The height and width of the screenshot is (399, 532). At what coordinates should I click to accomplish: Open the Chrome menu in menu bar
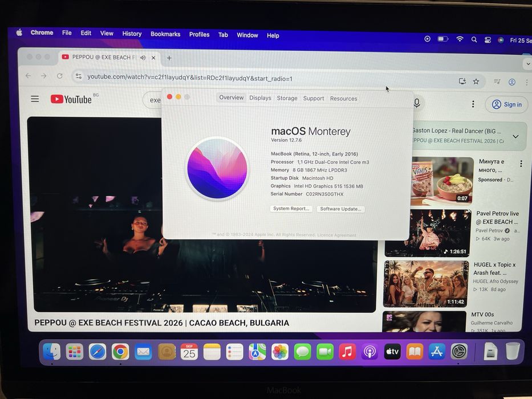click(42, 32)
